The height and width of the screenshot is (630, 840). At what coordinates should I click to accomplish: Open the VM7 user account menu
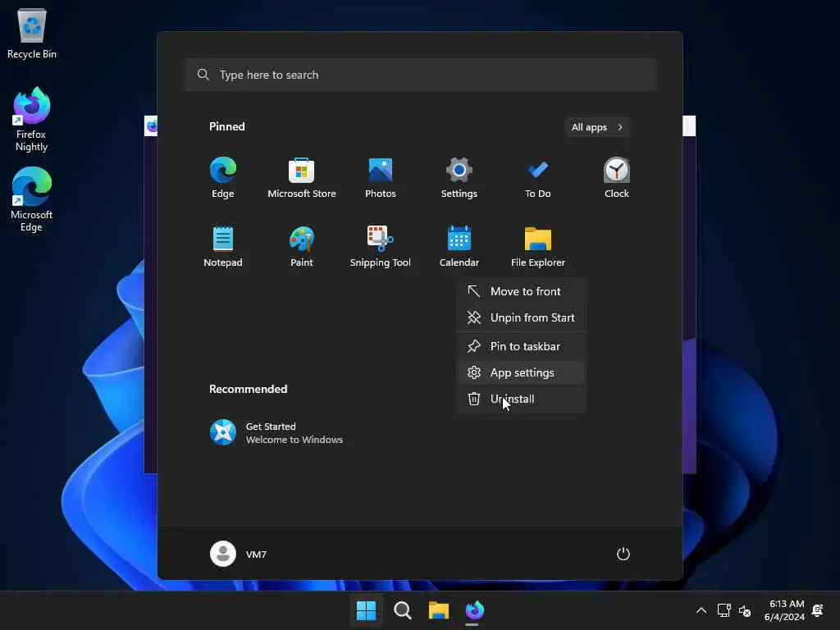pos(239,554)
